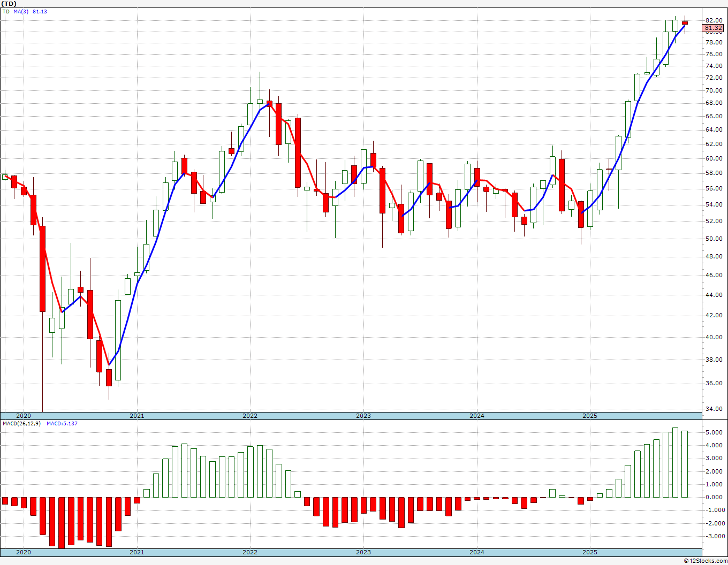Click the 66.00 price axis label
Screen dimensions: 728x565
coord(714,116)
